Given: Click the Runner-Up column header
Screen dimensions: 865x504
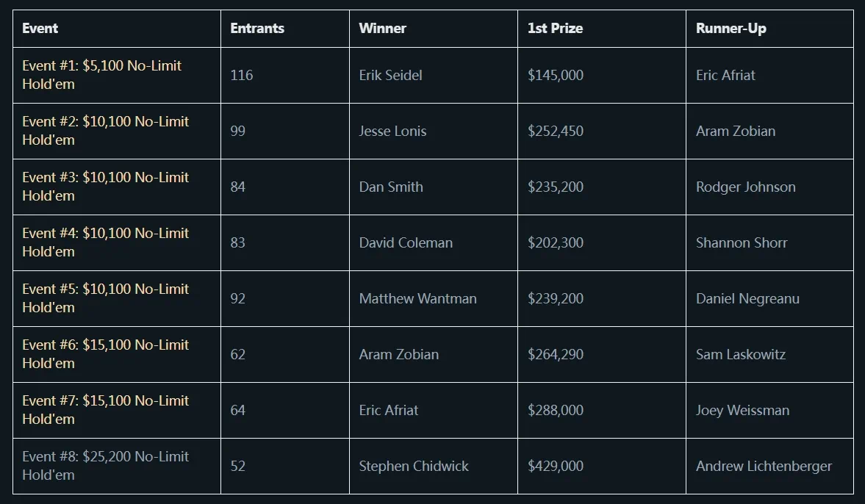Looking at the screenshot, I should click(731, 29).
